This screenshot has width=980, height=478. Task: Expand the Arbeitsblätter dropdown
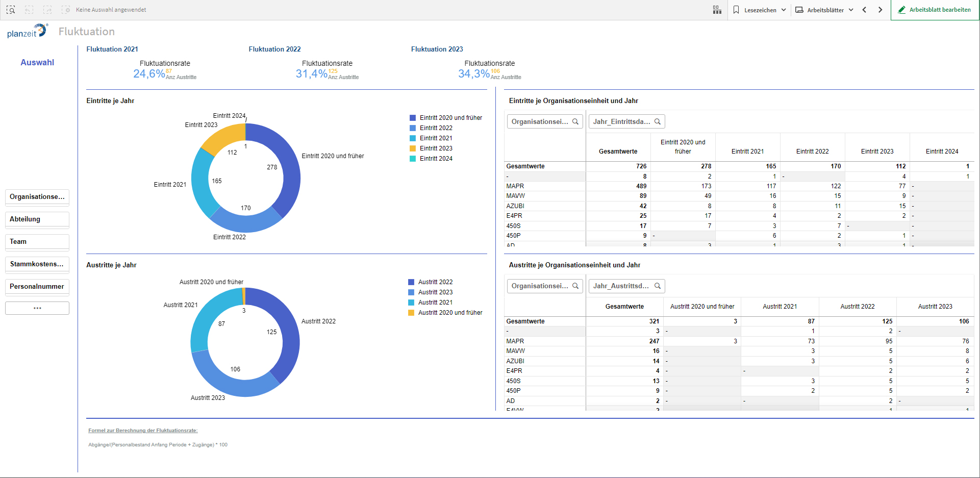point(824,10)
